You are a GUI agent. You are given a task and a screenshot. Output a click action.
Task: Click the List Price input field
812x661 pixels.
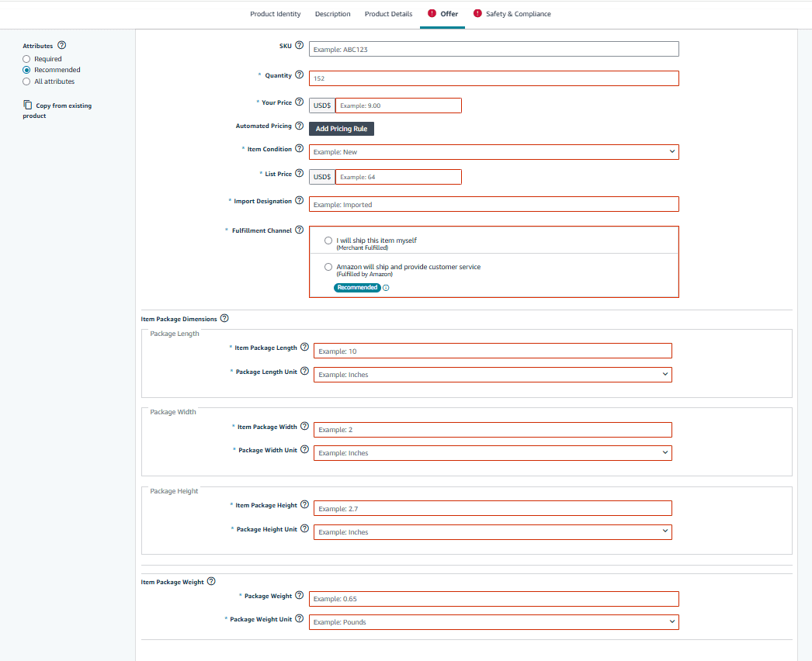coord(398,177)
